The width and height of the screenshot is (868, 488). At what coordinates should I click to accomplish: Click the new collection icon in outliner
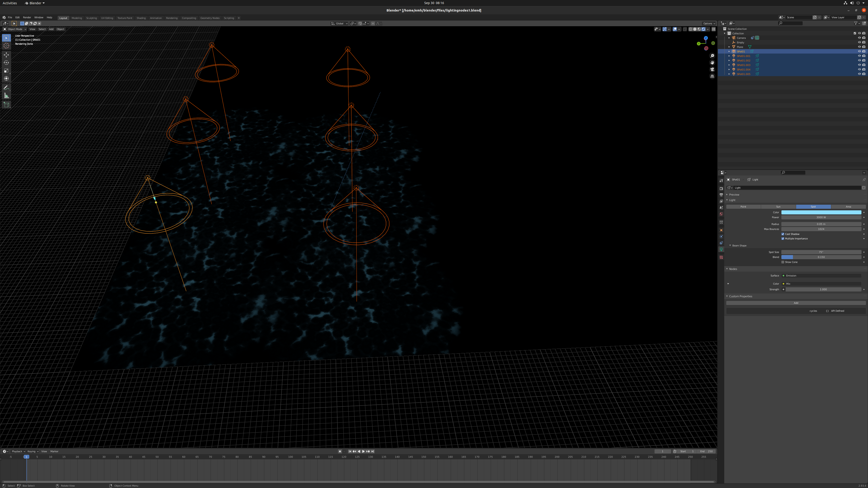[864, 23]
